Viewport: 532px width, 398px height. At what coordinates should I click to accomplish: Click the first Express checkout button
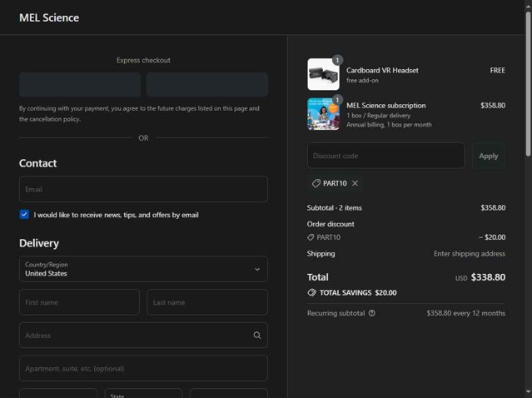pos(80,84)
